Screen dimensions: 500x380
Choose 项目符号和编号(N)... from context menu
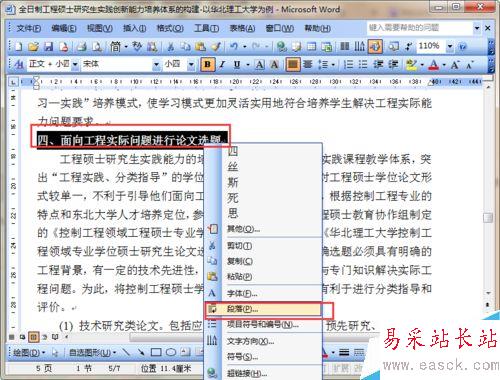point(263,324)
